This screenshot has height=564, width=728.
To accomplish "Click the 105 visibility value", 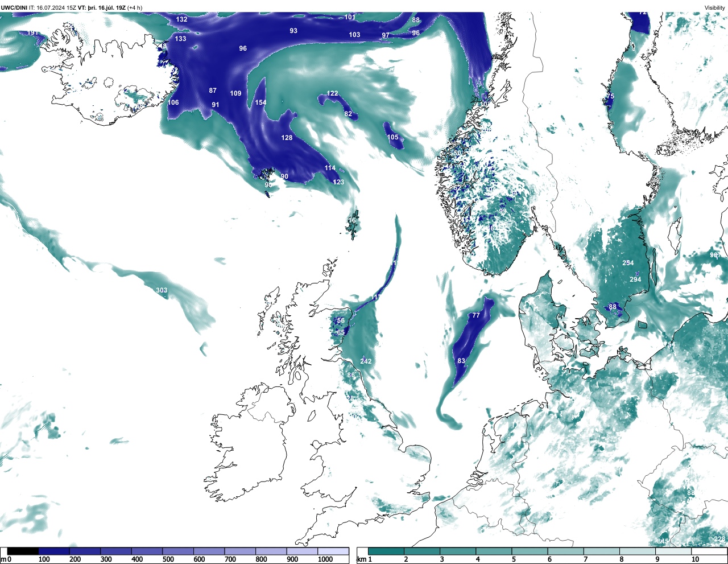I will [393, 137].
